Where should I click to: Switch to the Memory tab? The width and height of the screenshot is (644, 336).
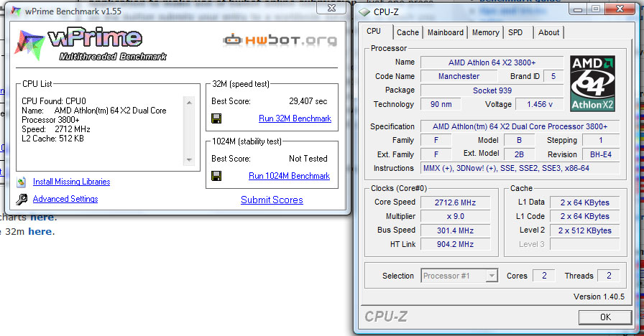tap(485, 32)
